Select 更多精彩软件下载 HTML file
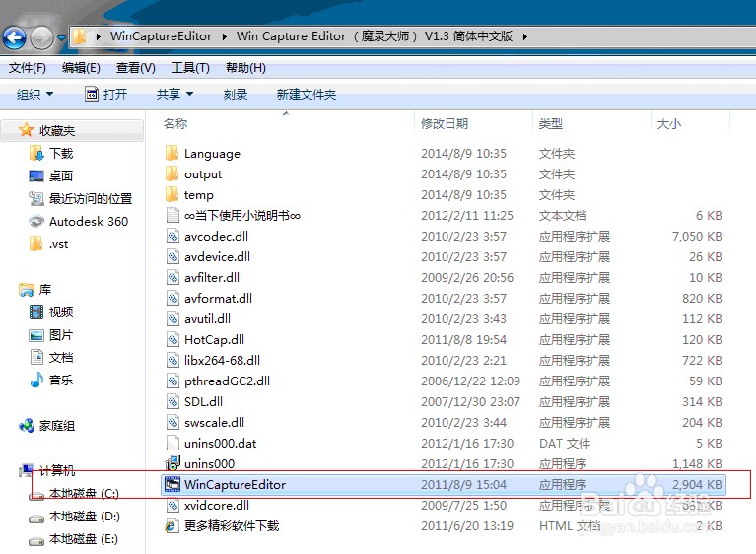756x554 pixels. point(223,526)
